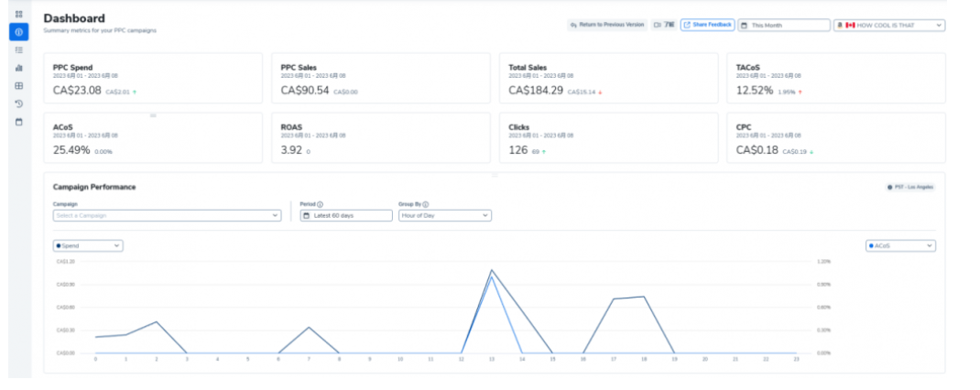Click the calendar icon at sidebar bottom
980x390 pixels.
tap(19, 121)
